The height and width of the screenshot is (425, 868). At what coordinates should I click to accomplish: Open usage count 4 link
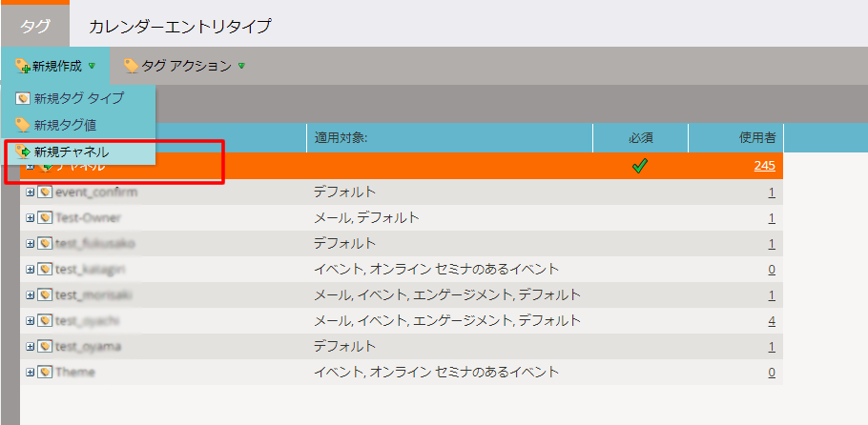pyautogui.click(x=771, y=321)
